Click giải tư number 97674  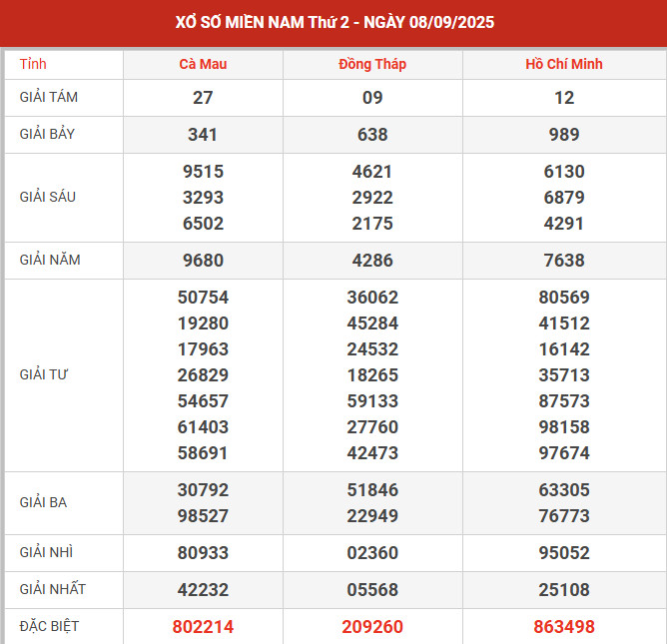[564, 453]
